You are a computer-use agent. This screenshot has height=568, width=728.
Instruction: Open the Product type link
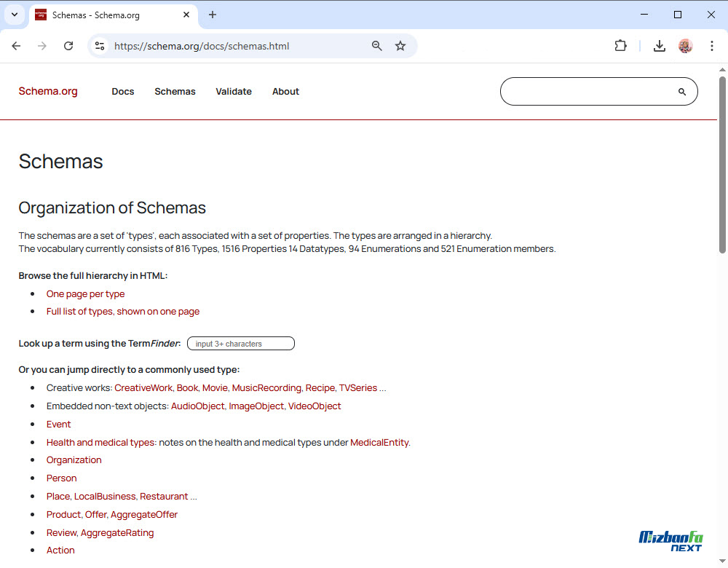[x=63, y=514]
